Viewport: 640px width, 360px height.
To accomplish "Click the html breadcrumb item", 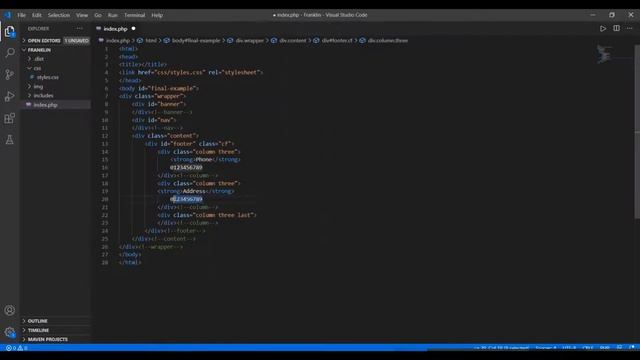I will 151,41.
